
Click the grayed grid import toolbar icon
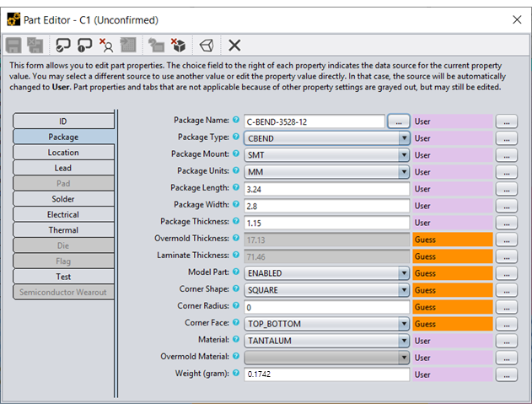(x=128, y=46)
